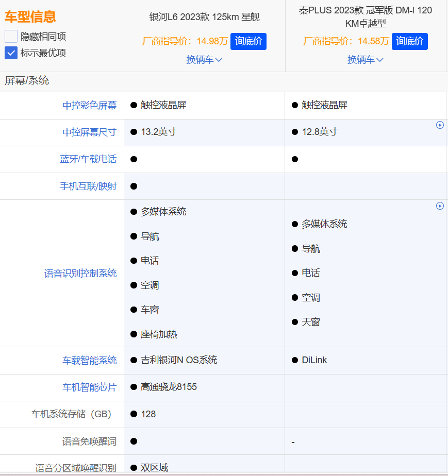
Task: Play video icon in voice recognition row
Action: tap(440, 206)
